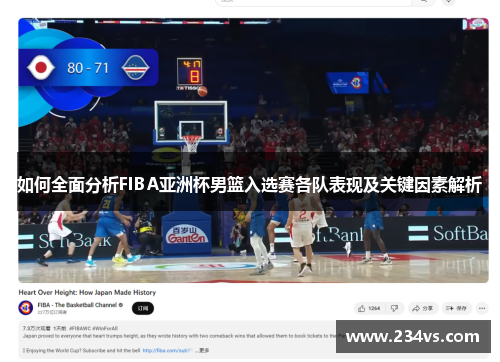Image resolution: width=500 pixels, height=362 pixels.
Task: Open FIBA - The Basketball Channel name link
Action: click(x=77, y=305)
